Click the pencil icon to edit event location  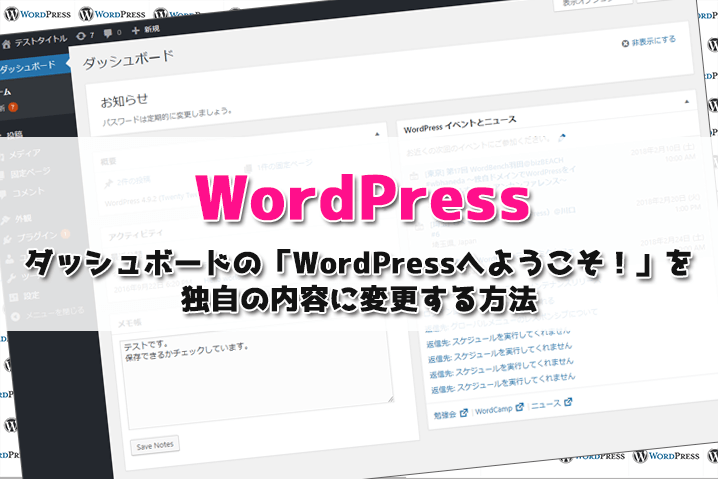coord(562,136)
